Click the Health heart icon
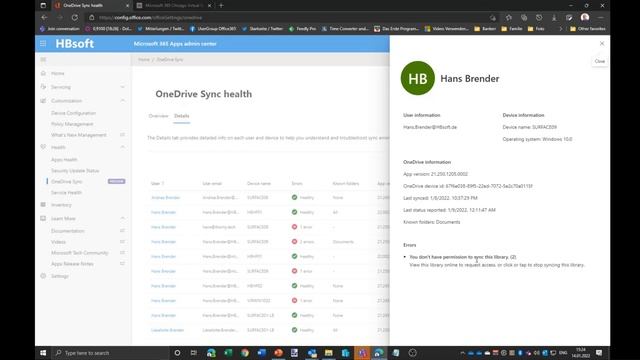The width and height of the screenshot is (640, 360). [x=43, y=147]
